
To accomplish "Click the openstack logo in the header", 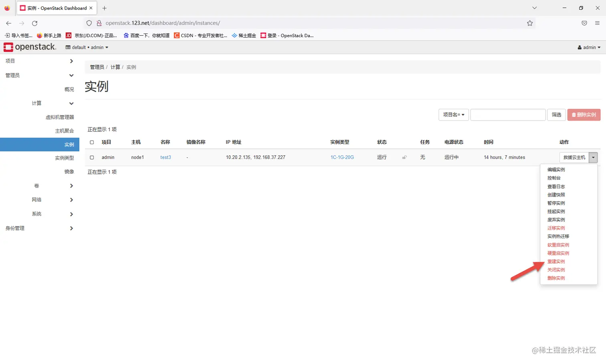I will tap(30, 47).
